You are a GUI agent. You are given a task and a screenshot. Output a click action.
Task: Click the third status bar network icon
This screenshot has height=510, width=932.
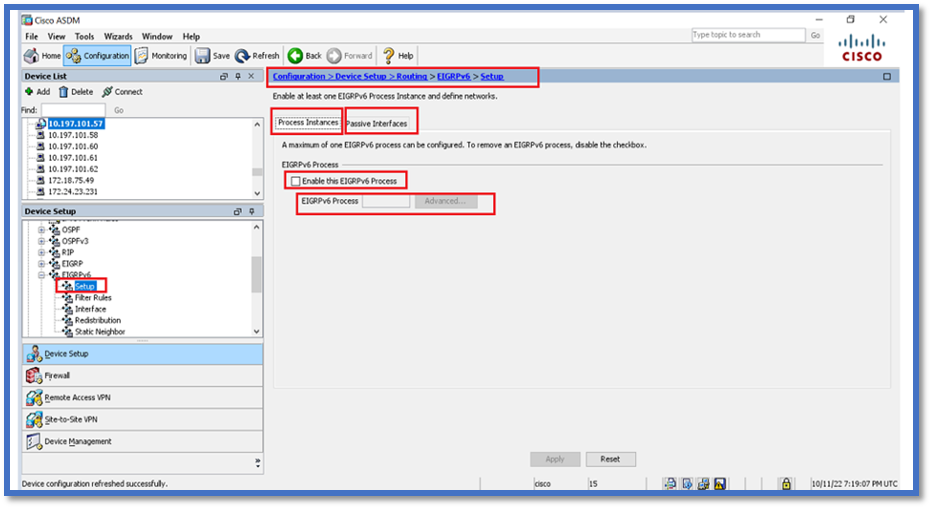click(x=703, y=484)
